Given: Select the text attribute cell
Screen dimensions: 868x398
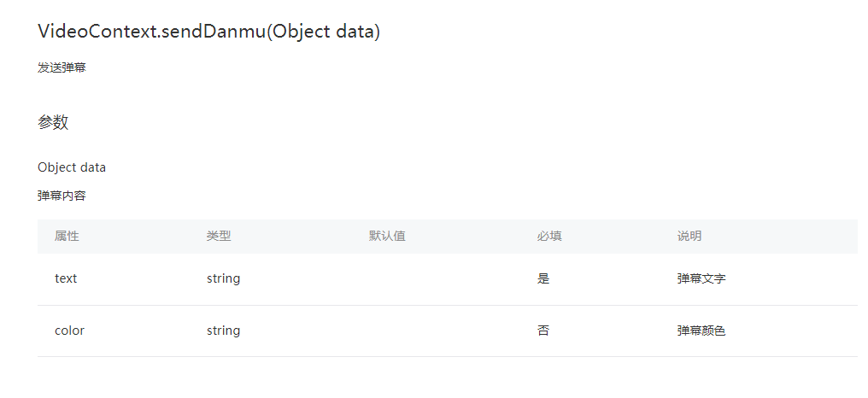Looking at the screenshot, I should click(66, 278).
